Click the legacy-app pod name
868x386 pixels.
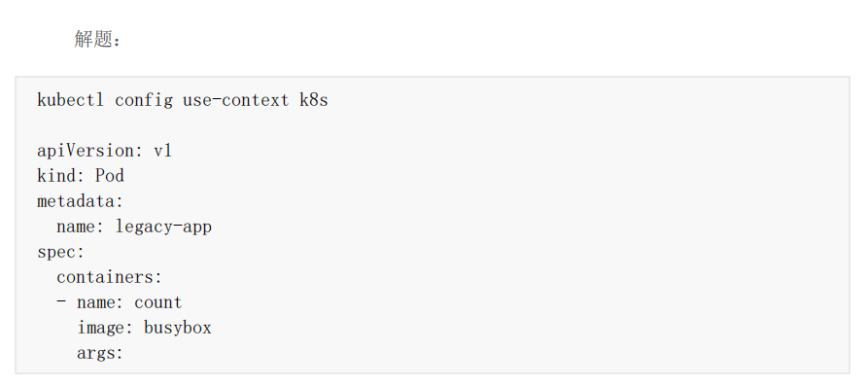163,228
